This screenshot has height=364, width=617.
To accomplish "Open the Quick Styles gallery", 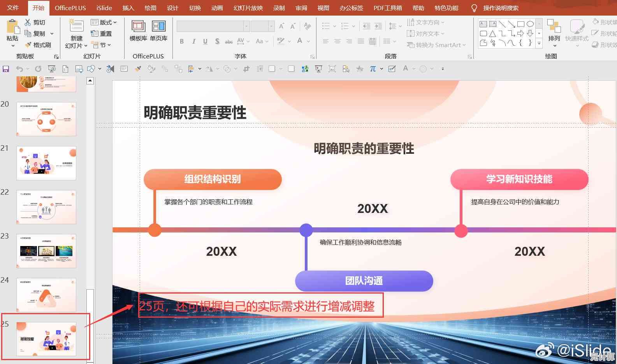I will (x=577, y=33).
